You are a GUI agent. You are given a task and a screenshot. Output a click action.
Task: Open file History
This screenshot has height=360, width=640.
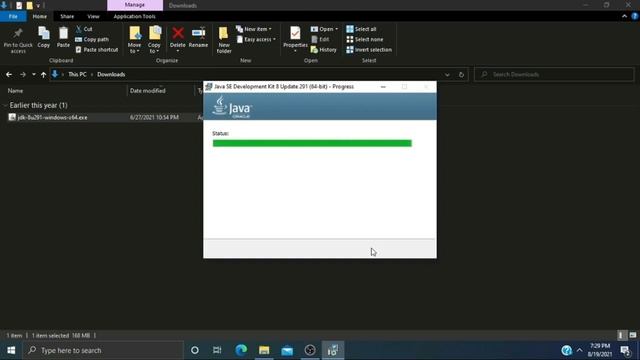pyautogui.click(x=324, y=49)
